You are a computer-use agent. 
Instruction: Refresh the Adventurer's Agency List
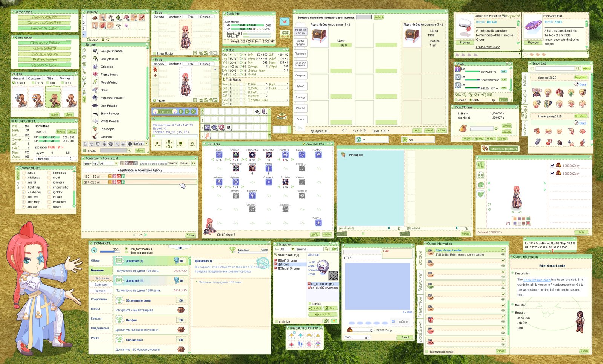[x=194, y=163]
